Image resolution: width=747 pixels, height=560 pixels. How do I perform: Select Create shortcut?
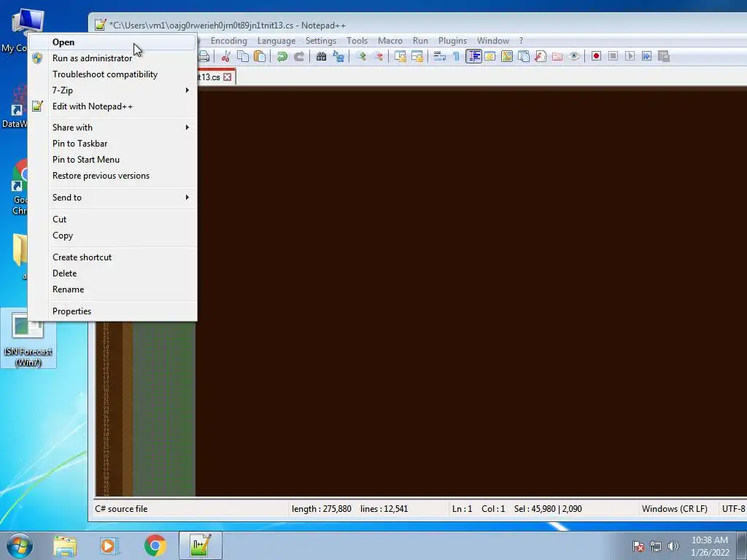tap(112, 257)
